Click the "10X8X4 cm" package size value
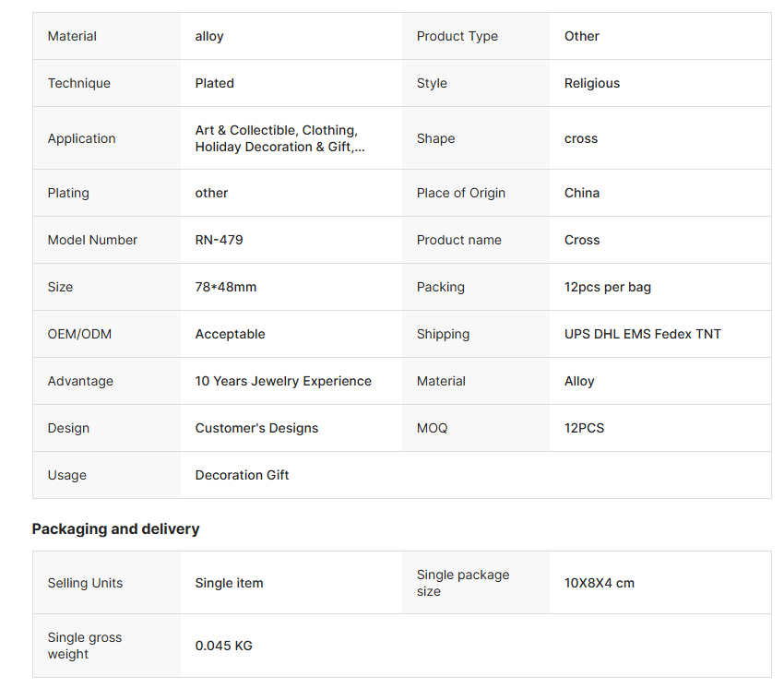This screenshot has height=688, width=784. (599, 583)
